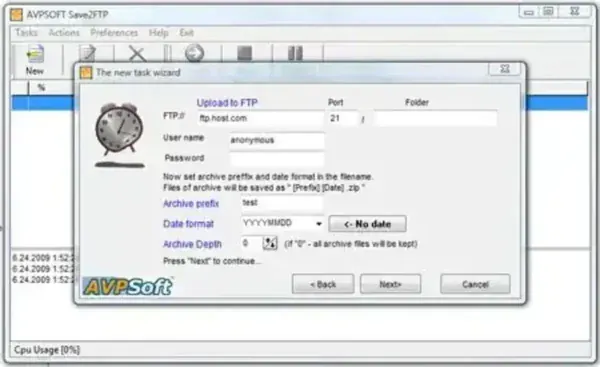Image resolution: width=600 pixels, height=367 pixels.
Task: Click the Upload to FTP heading
Action: pyautogui.click(x=227, y=103)
